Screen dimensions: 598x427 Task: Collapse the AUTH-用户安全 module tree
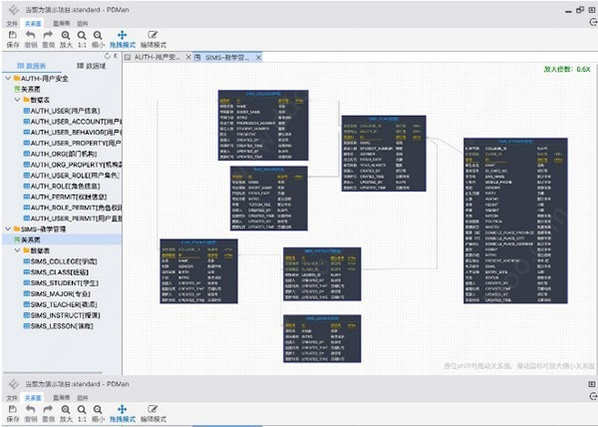(8, 78)
